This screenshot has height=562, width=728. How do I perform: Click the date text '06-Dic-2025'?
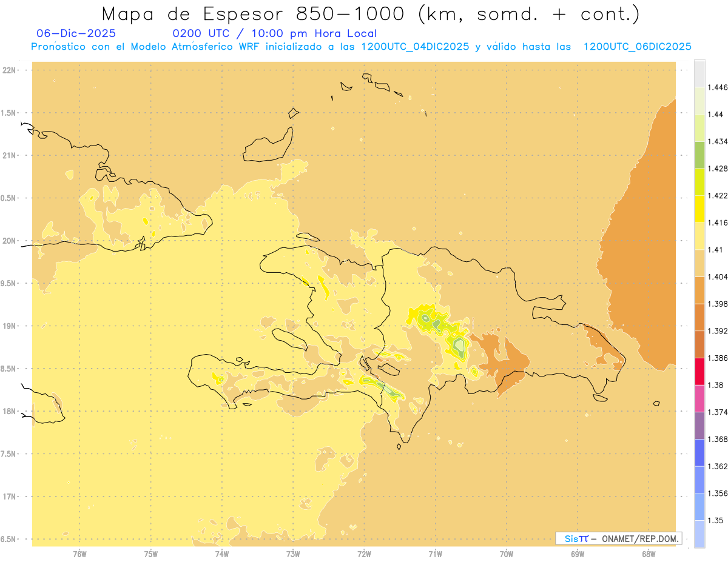tap(76, 34)
